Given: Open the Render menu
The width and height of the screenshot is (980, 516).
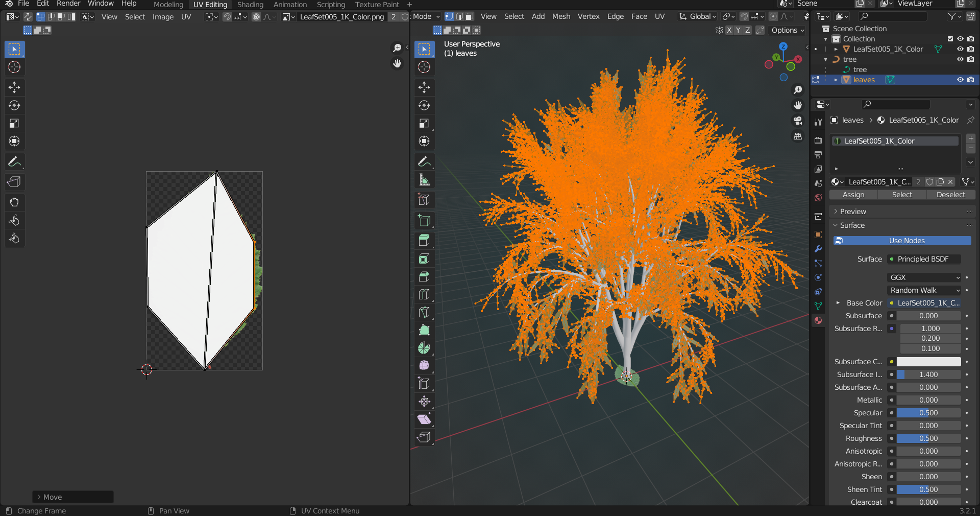Looking at the screenshot, I should click(68, 4).
